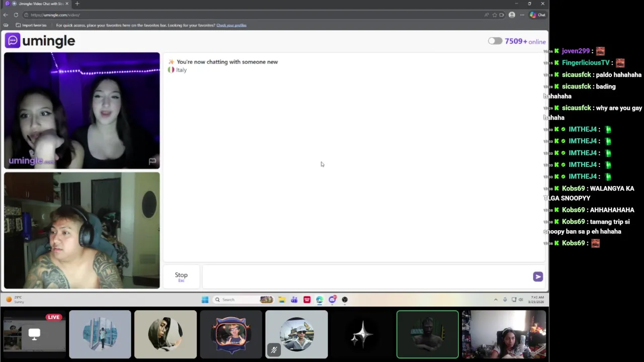Go back with the browser back arrow
Screen dimensions: 644x362
point(6,15)
